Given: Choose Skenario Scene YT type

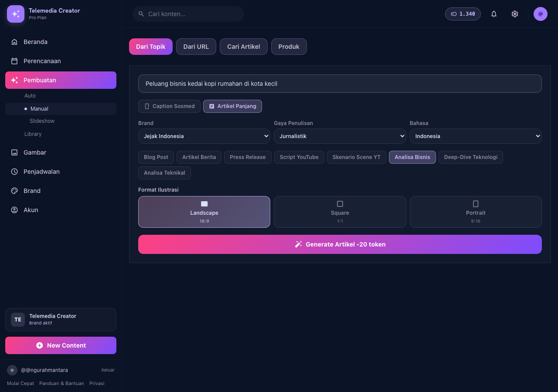Looking at the screenshot, I should click(357, 157).
